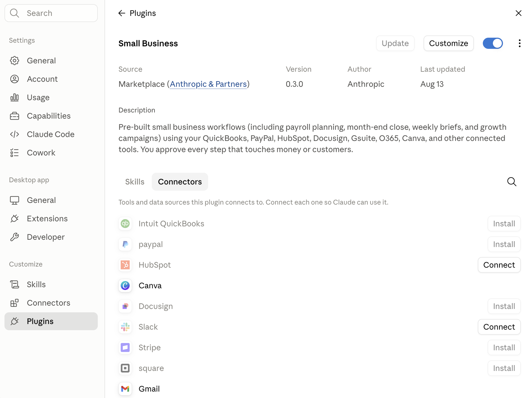This screenshot has width=532, height=398.
Task: Connect the HubSpot connector
Action: (499, 265)
